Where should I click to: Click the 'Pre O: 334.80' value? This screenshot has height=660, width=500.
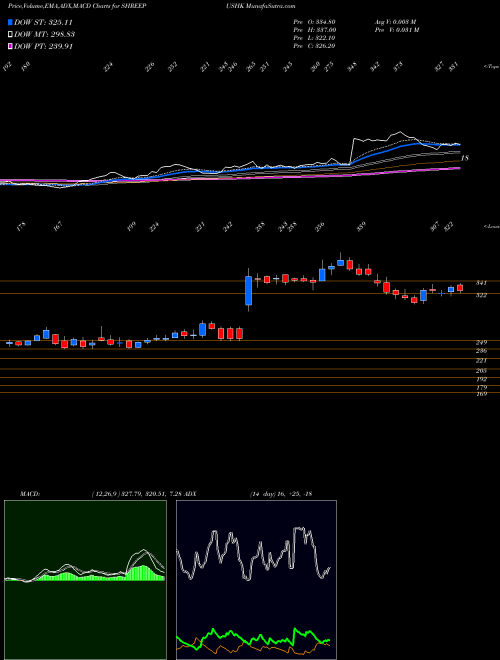[x=314, y=22]
